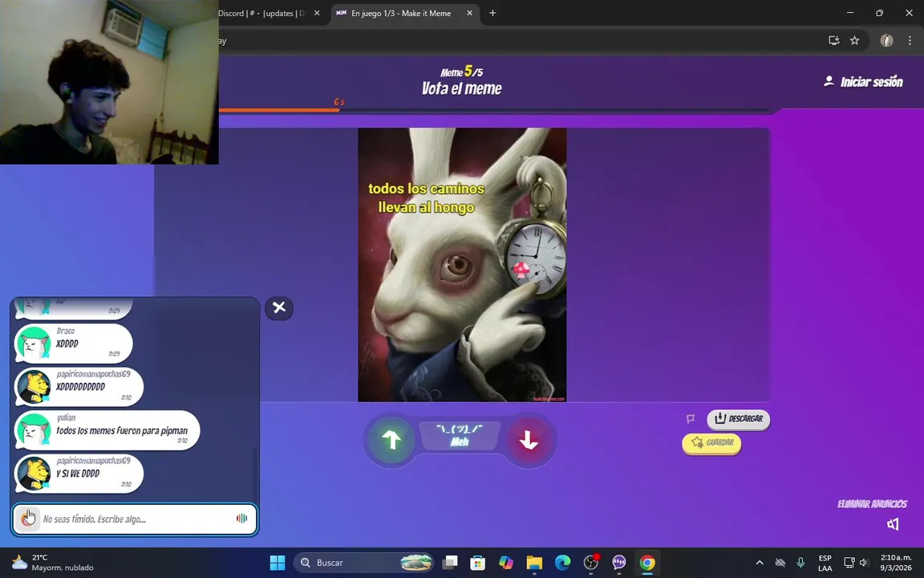
Task: Select the Make it Meme tab
Action: [x=401, y=13]
